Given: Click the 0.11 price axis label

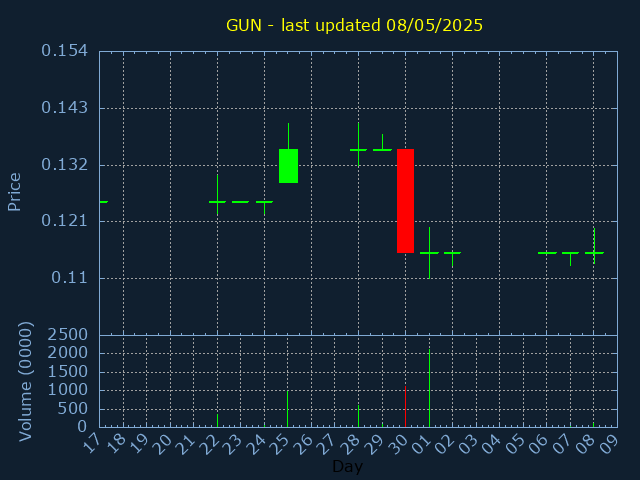Looking at the screenshot, I should (x=69, y=278).
